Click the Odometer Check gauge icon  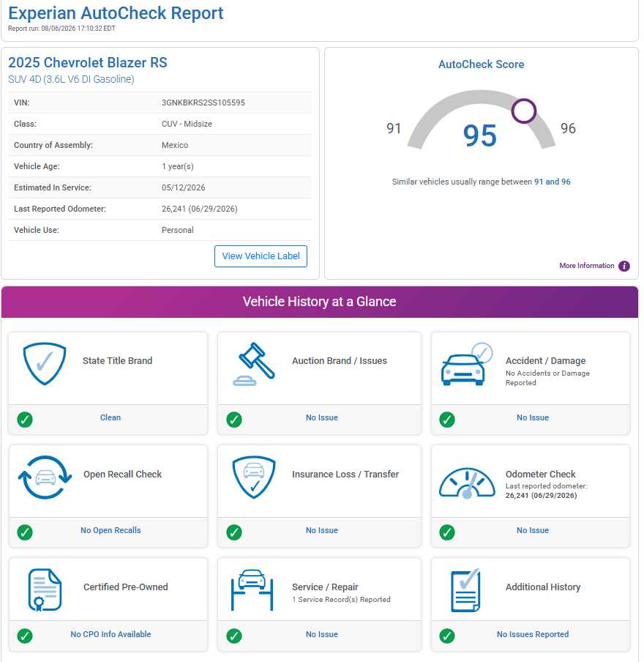coord(467,483)
